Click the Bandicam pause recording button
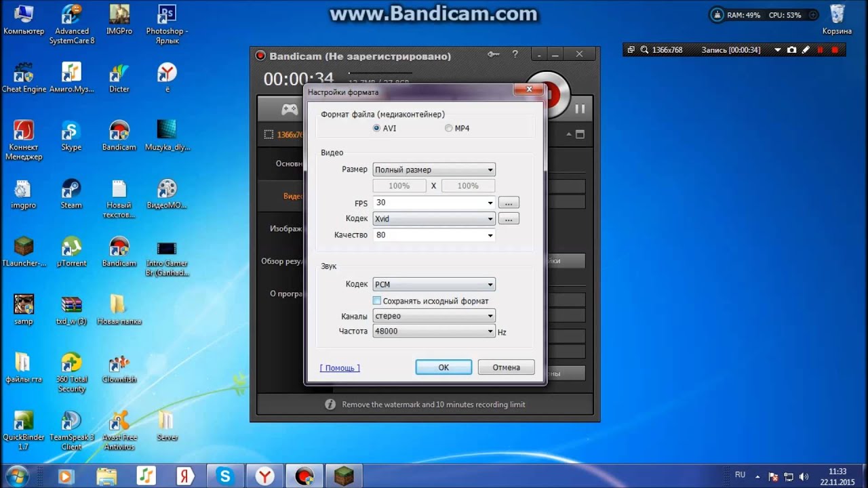The height and width of the screenshot is (488, 868). [580, 108]
